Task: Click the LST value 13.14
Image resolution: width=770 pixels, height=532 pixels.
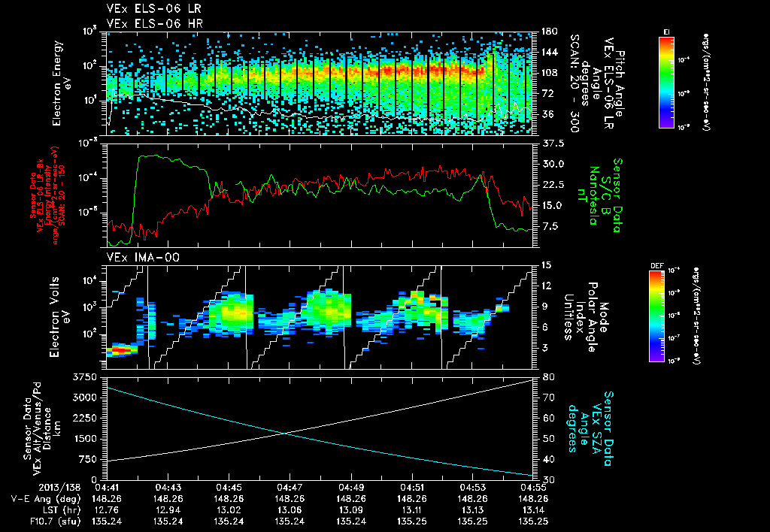Action: 534,510
